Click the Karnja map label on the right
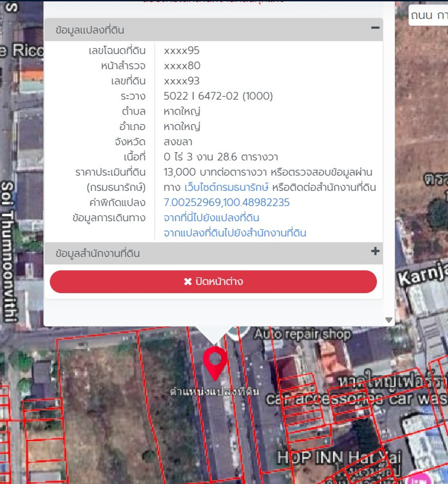Image resolution: width=448 pixels, height=484 pixels. click(422, 275)
